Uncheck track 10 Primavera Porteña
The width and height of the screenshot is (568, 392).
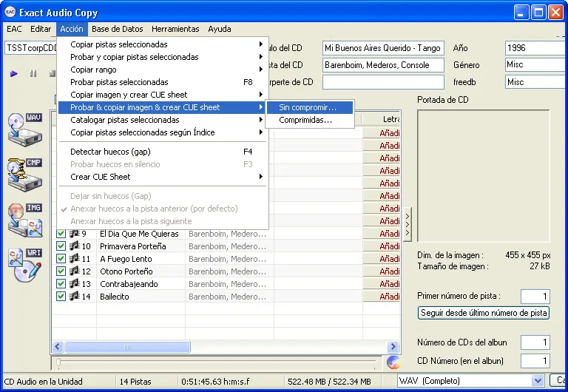[x=61, y=246]
